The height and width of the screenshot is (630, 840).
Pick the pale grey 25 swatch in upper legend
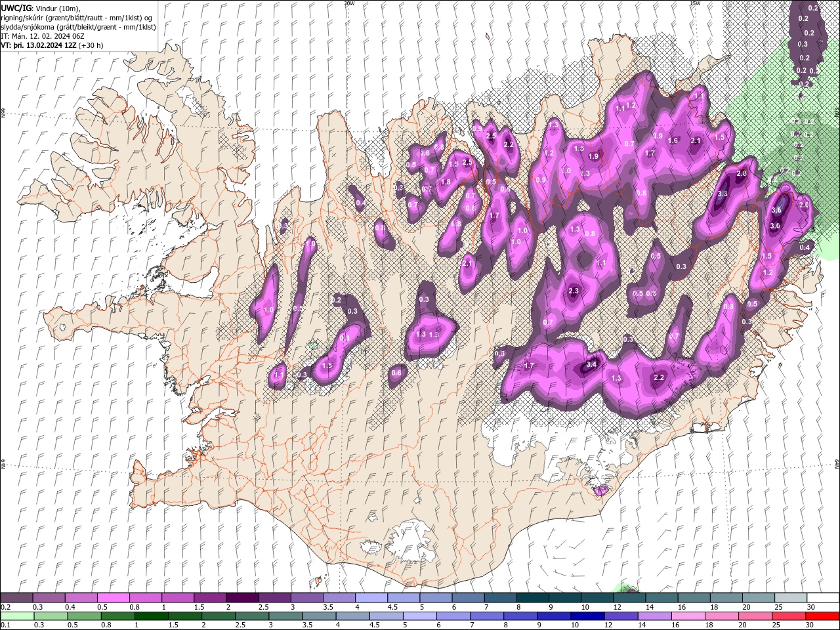coord(791,598)
